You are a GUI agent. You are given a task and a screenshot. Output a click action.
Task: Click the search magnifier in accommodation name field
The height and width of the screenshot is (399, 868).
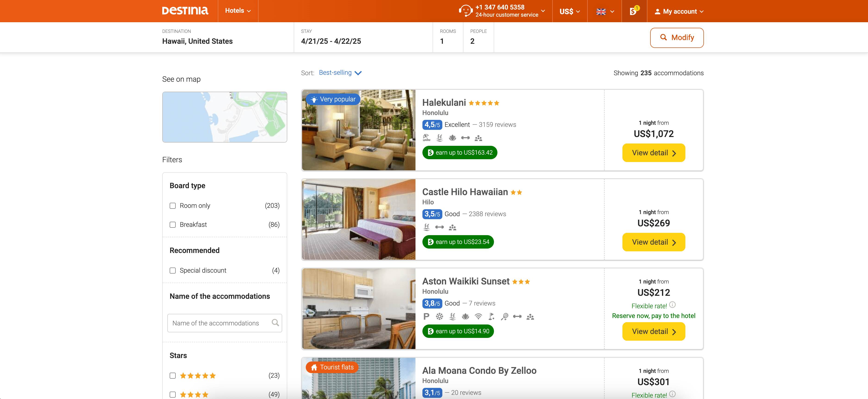[x=275, y=322]
